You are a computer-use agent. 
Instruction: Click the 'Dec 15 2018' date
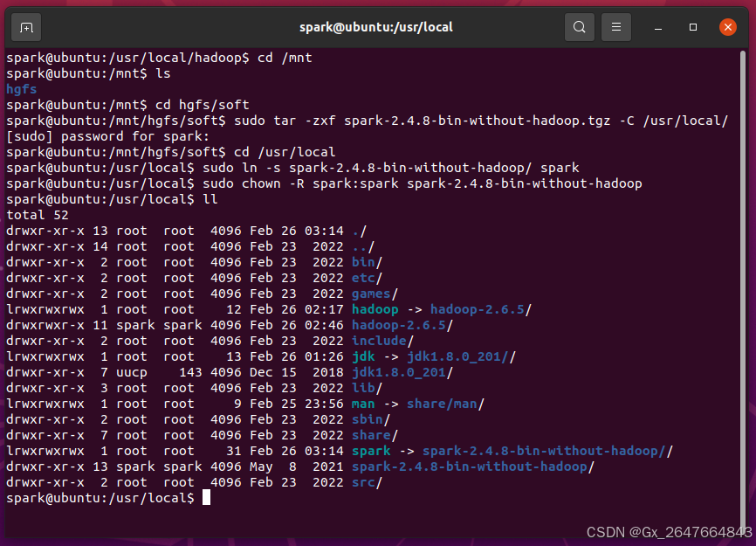point(297,372)
